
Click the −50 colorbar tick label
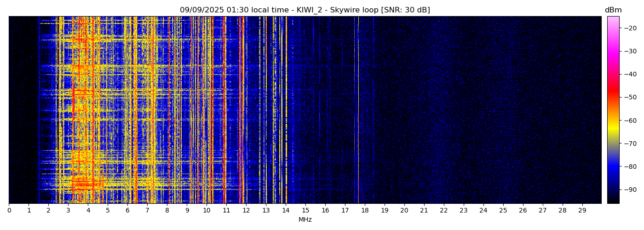click(630, 97)
